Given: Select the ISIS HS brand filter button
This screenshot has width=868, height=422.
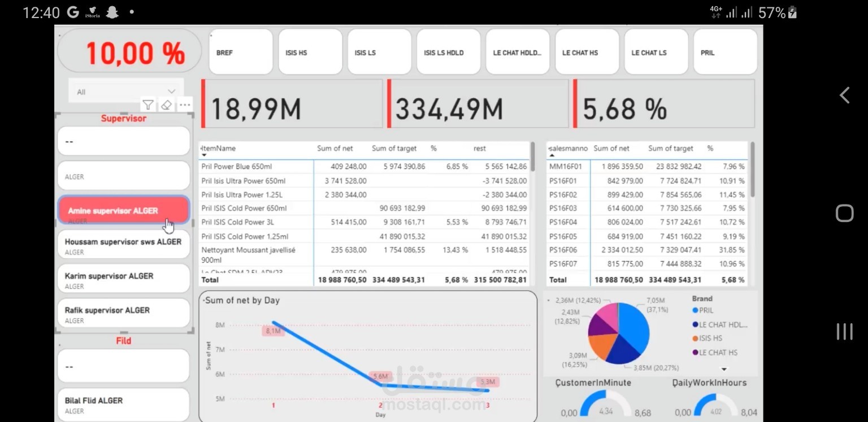Looking at the screenshot, I should click(310, 52).
